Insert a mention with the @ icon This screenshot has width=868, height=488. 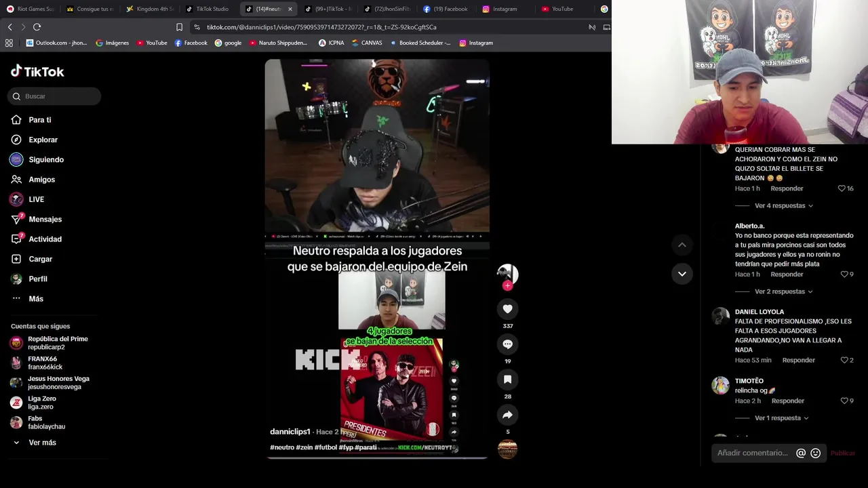point(801,453)
